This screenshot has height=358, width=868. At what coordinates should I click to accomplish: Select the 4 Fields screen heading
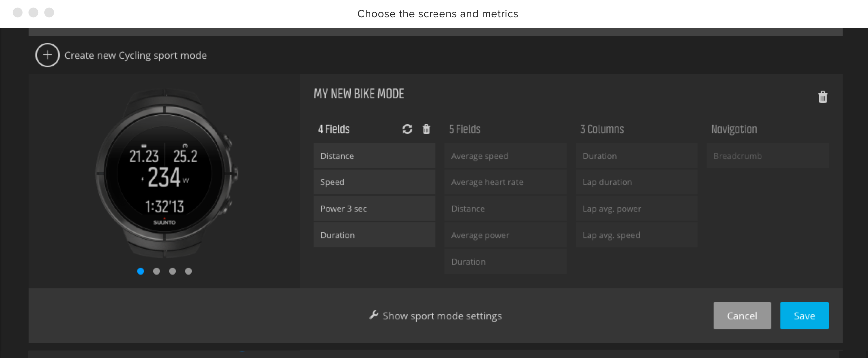pos(334,129)
